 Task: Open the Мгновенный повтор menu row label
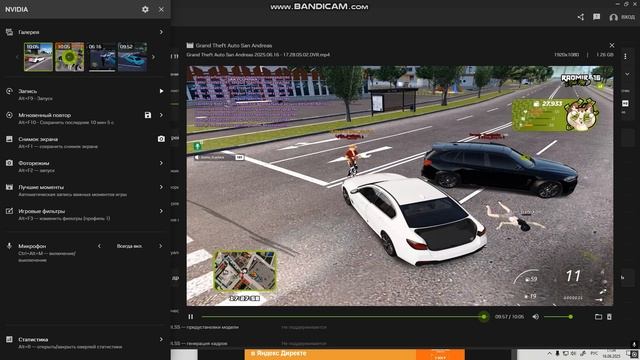(44, 115)
